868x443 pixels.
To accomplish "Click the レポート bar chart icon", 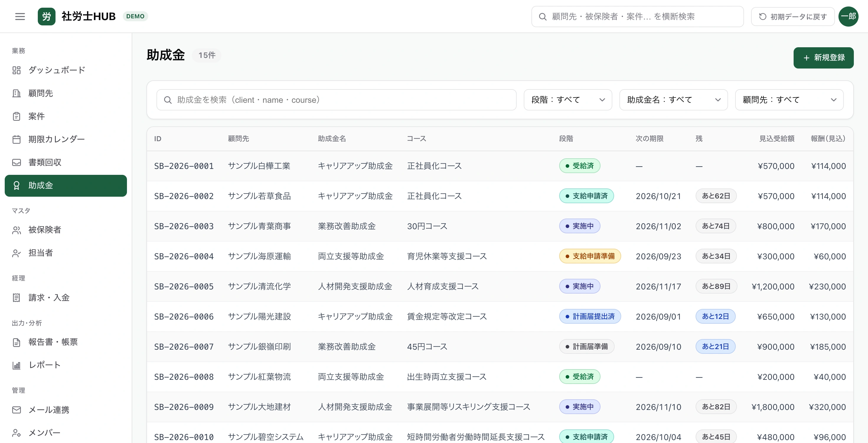I will point(17,365).
